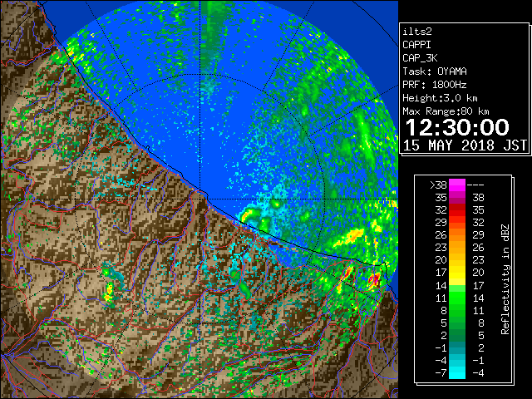Pick the teal legend swatch near -1
Viewport: 532px width, 399px height.
pos(457,347)
